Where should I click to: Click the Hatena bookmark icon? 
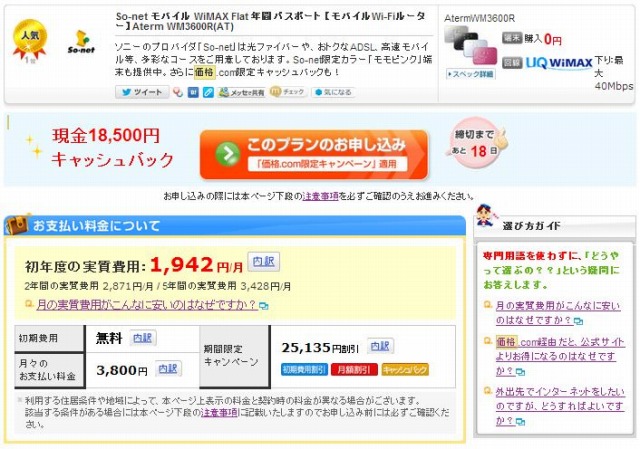tap(193, 92)
